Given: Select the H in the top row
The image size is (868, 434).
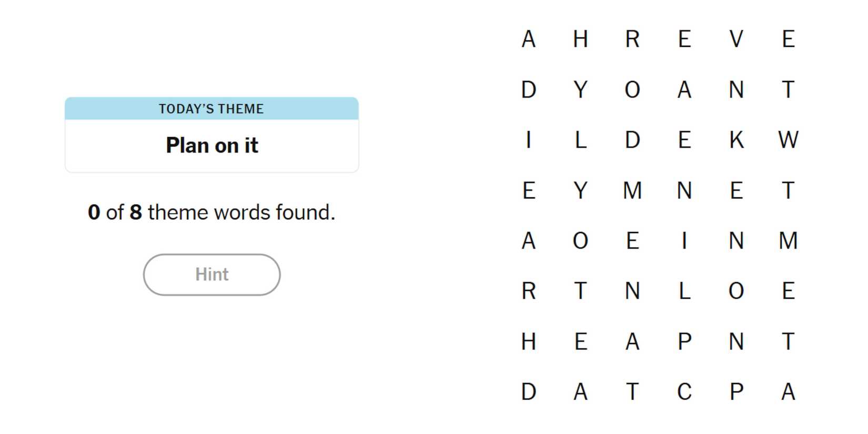Looking at the screenshot, I should tap(580, 39).
